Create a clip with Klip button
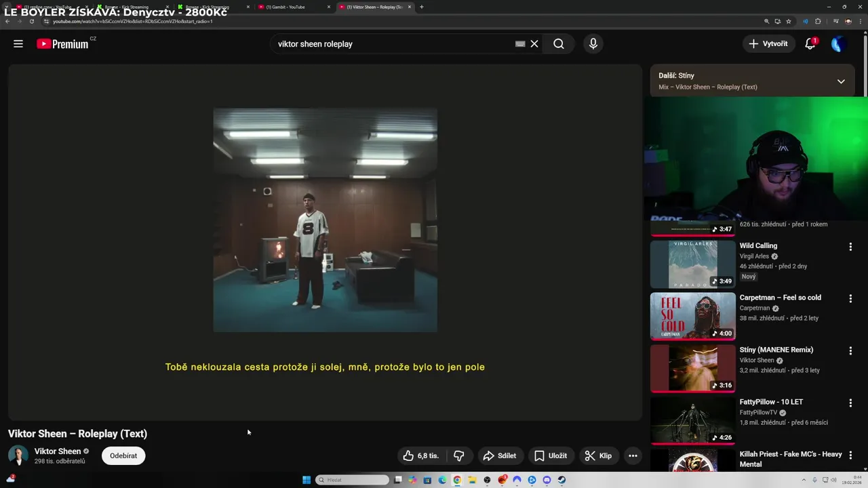The height and width of the screenshot is (488, 868). point(599,456)
